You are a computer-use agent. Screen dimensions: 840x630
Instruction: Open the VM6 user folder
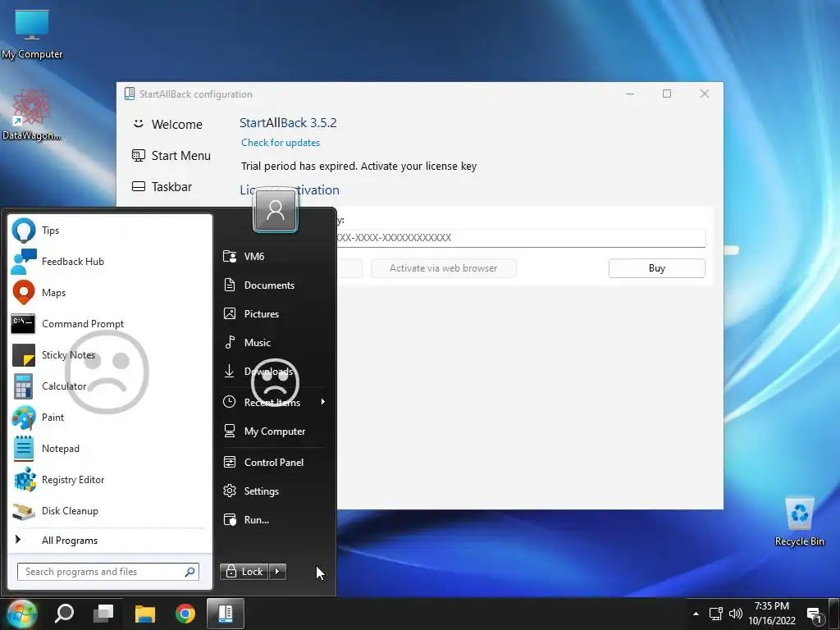274,256
